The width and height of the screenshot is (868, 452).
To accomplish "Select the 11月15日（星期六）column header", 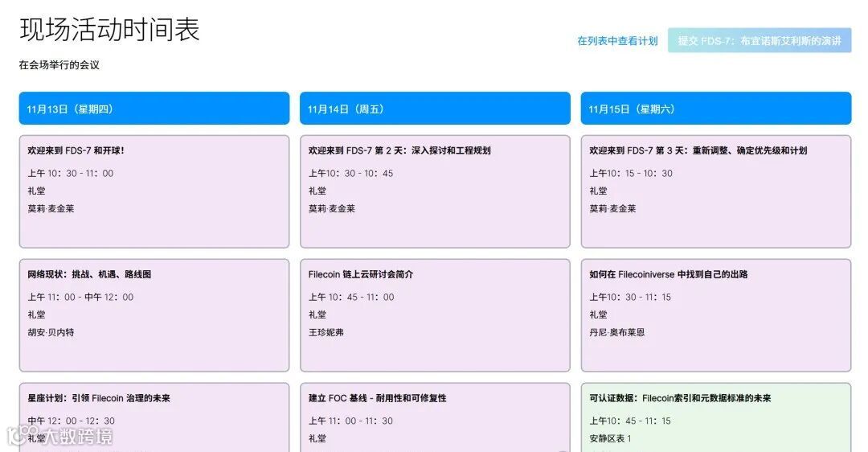I will (x=716, y=109).
